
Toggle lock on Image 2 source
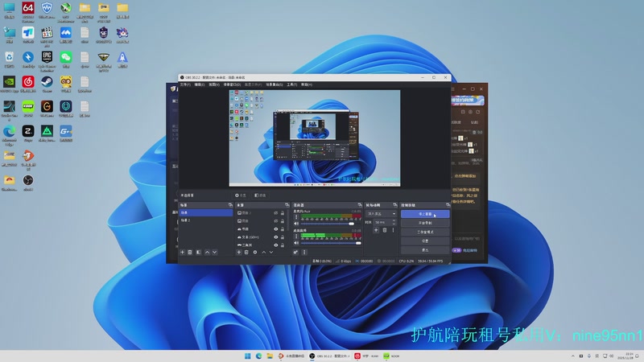coord(283,213)
